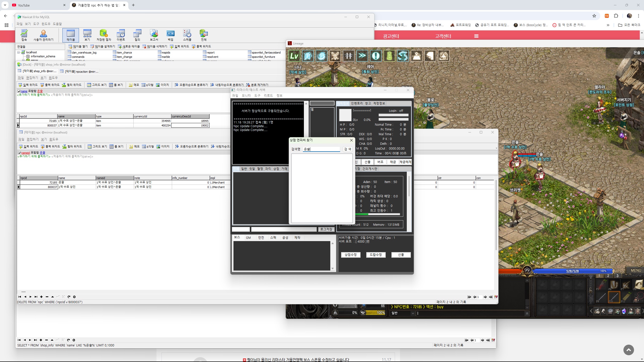This screenshot has width=644, height=362.
Task: Open the 모니터 menu in test server window
Action: [246, 96]
